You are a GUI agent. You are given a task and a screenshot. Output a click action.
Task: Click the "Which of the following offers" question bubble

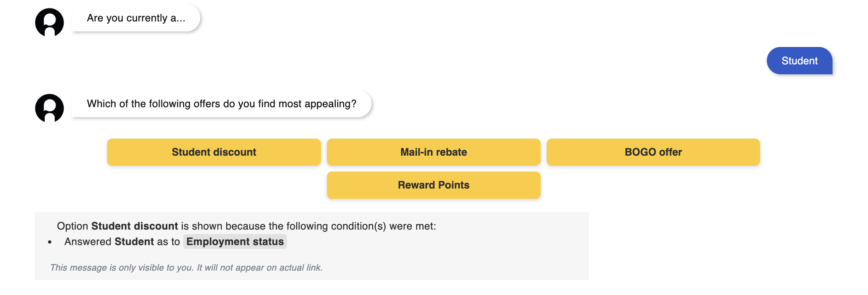[221, 104]
